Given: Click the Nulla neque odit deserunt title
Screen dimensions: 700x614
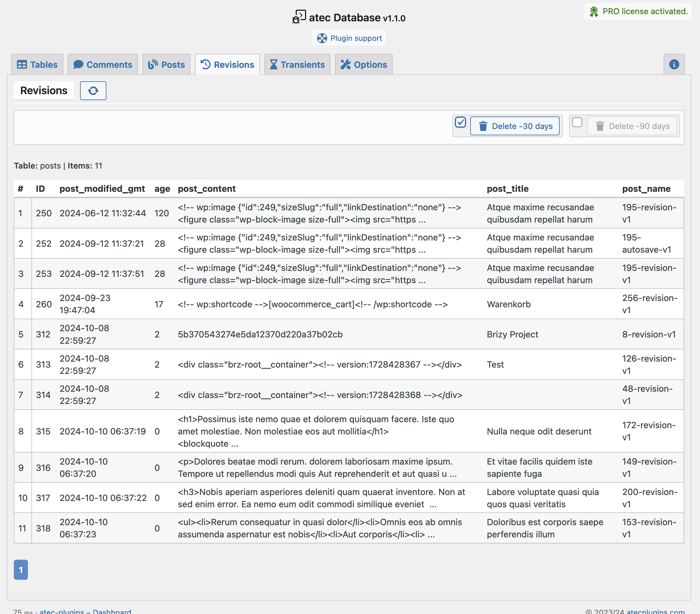Looking at the screenshot, I should (x=539, y=431).
